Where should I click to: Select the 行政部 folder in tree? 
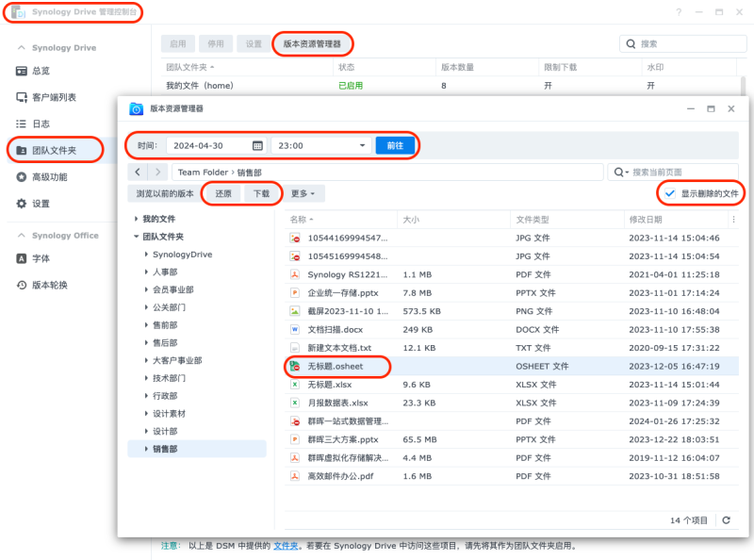tap(165, 396)
